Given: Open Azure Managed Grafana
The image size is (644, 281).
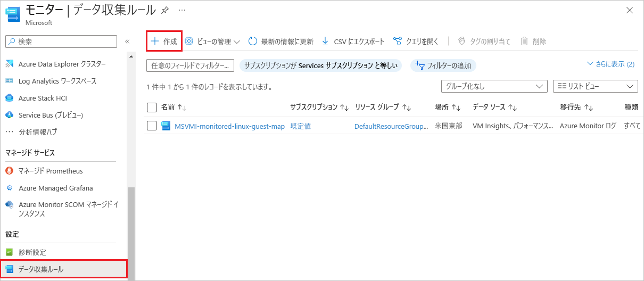Looking at the screenshot, I should [55, 188].
